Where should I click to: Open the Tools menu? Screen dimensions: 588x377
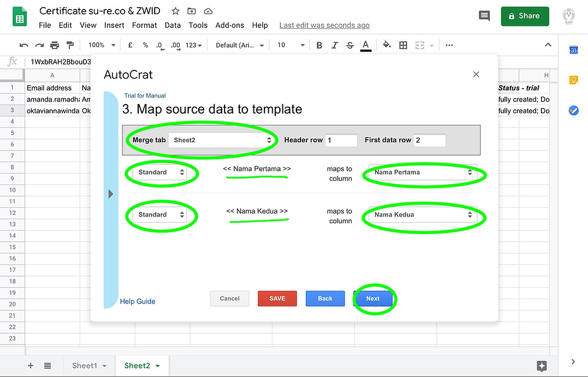pos(198,25)
